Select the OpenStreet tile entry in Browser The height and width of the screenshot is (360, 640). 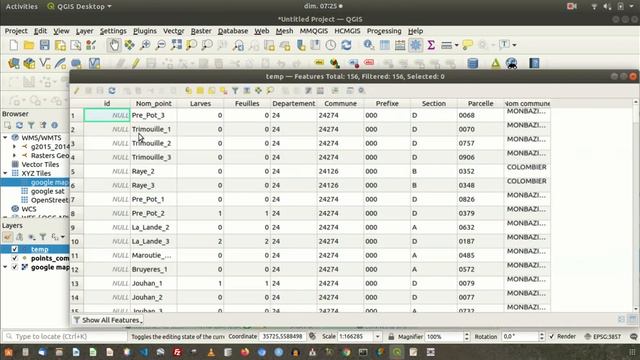[49, 200]
